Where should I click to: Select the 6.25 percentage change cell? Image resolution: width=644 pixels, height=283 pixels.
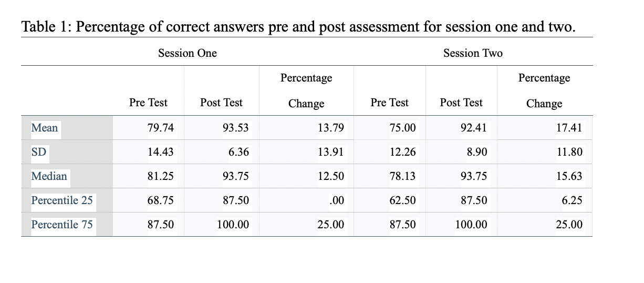(x=572, y=200)
